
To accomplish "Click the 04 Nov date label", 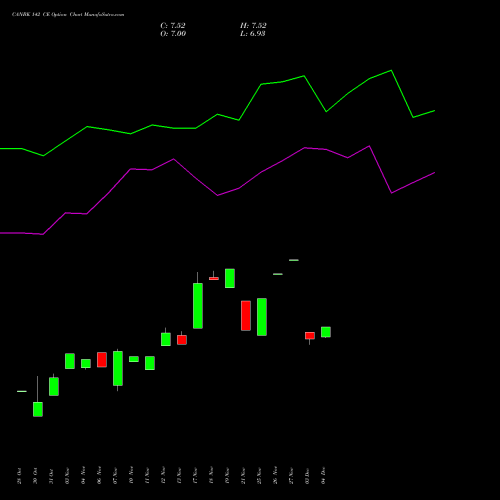I will tap(83, 475).
